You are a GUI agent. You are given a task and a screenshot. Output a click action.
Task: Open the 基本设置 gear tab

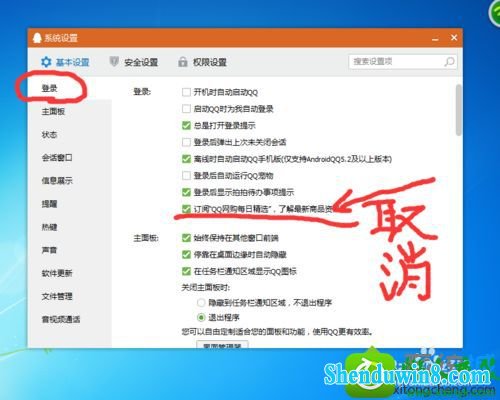[x=65, y=62]
